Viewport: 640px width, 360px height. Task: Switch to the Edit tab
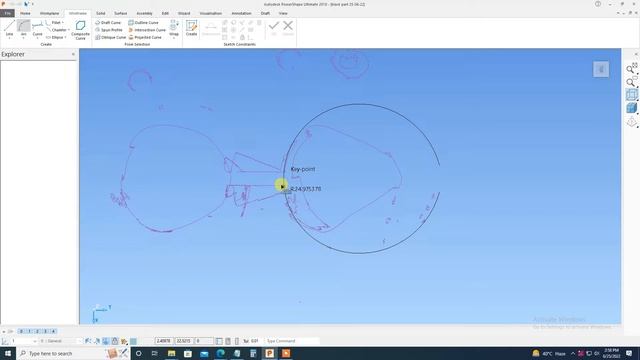pos(165,13)
